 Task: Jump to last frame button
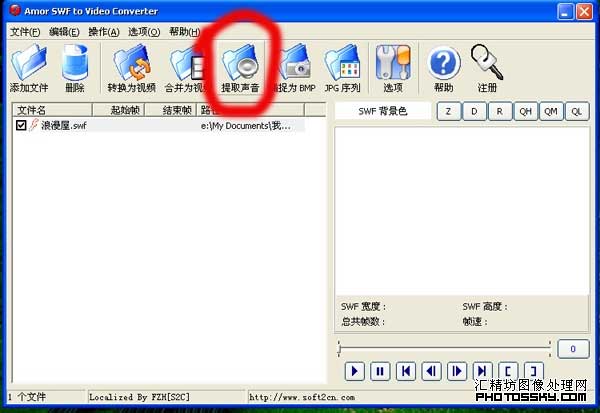pos(482,371)
